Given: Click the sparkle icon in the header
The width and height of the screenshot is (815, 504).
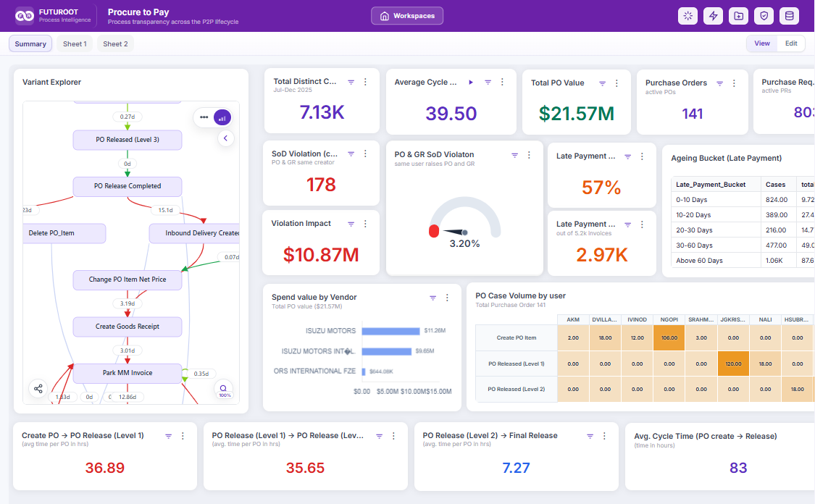Looking at the screenshot, I should tap(687, 16).
